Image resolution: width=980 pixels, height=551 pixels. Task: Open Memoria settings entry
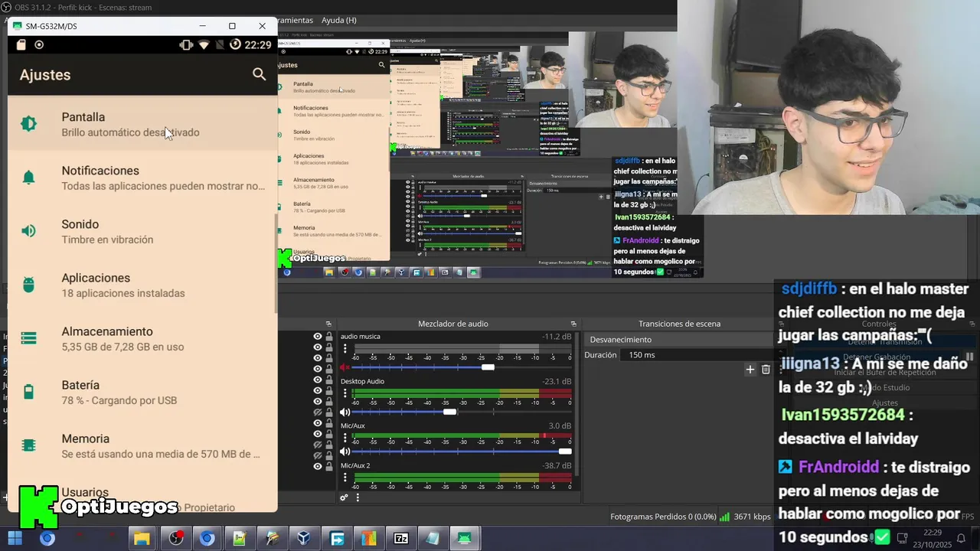142,445
